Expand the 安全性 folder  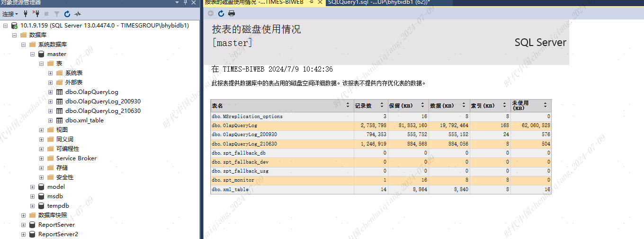(x=41, y=177)
